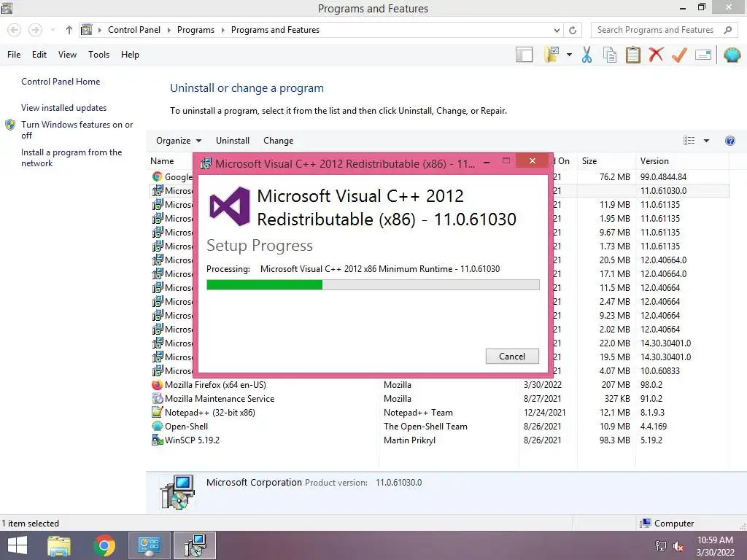The height and width of the screenshot is (560, 747).
Task: Click the Change button
Action: point(278,141)
